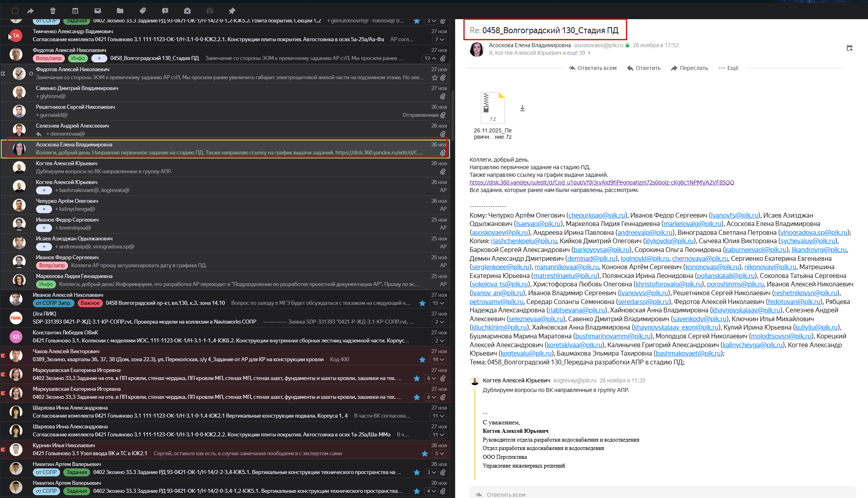Open the disk.360.yandex.ru link in message
The width and height of the screenshot is (868, 498).
click(x=601, y=182)
